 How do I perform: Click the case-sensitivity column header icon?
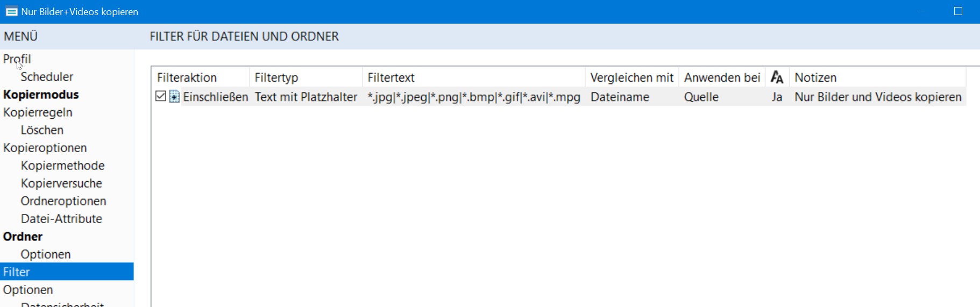(x=777, y=77)
